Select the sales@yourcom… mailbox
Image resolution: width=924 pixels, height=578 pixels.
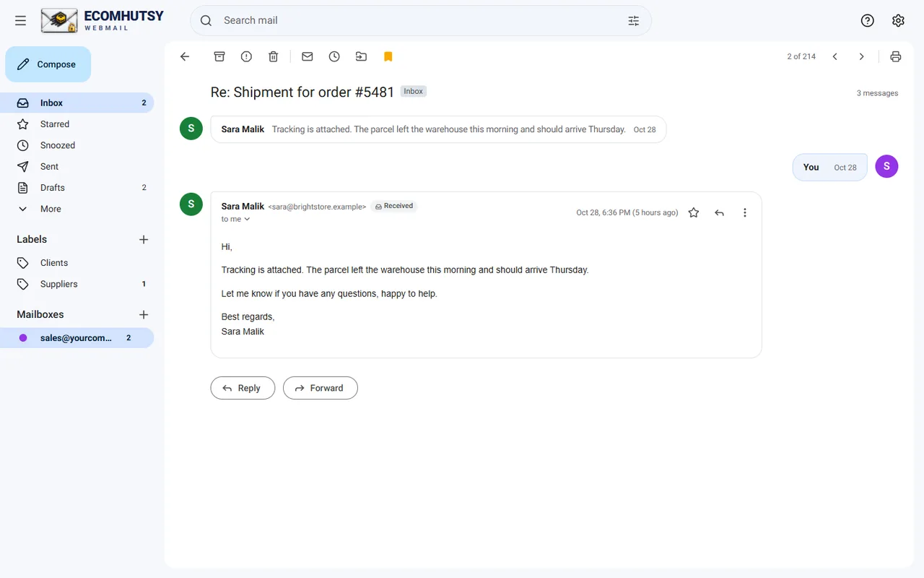click(77, 337)
